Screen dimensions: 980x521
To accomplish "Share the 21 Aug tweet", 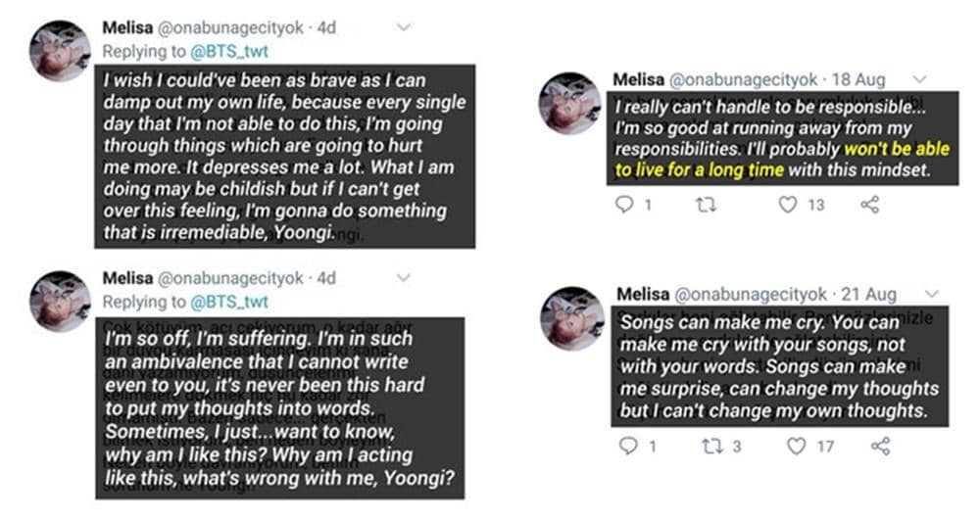I will click(x=880, y=447).
